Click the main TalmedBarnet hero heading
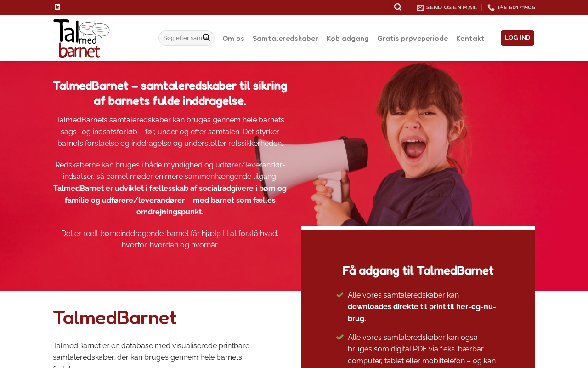This screenshot has width=588, height=368. coord(170,93)
